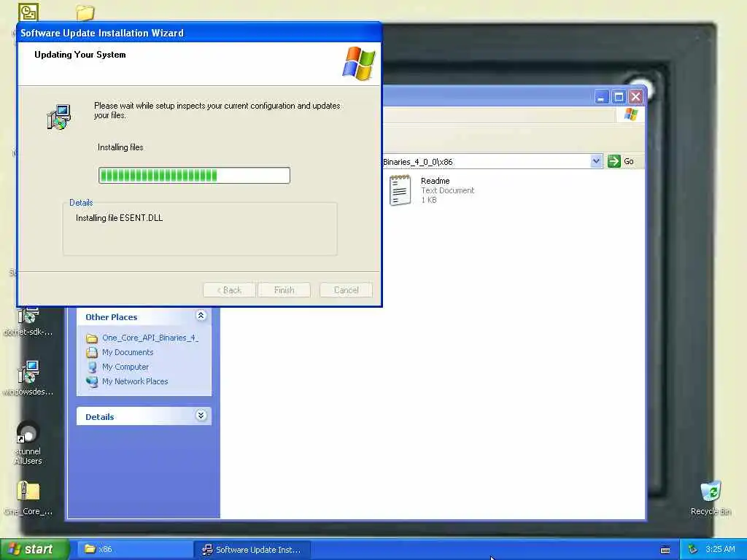Close the Explorer window

636,97
